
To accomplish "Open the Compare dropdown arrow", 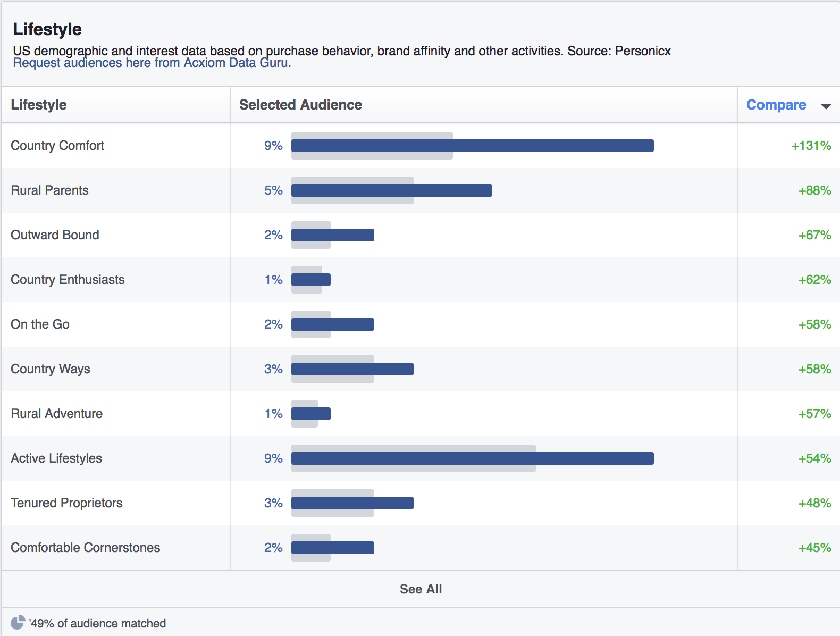I will tap(826, 106).
